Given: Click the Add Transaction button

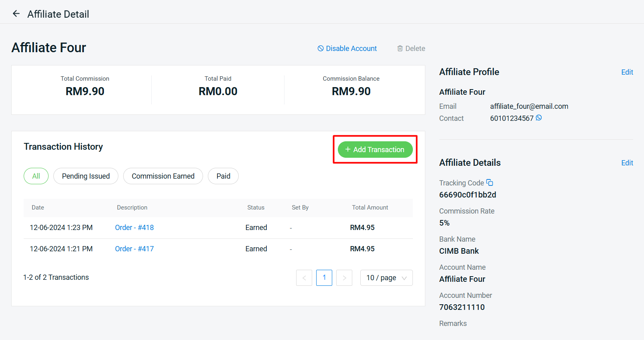Looking at the screenshot, I should click(375, 149).
